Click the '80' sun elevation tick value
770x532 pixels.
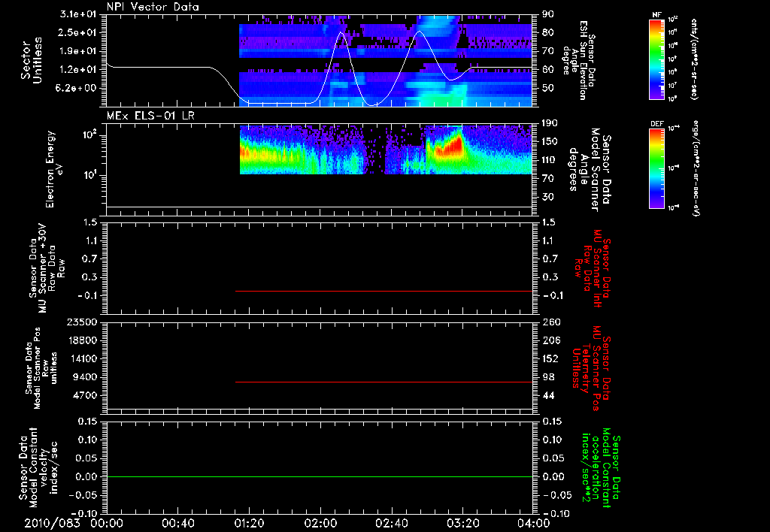point(548,32)
